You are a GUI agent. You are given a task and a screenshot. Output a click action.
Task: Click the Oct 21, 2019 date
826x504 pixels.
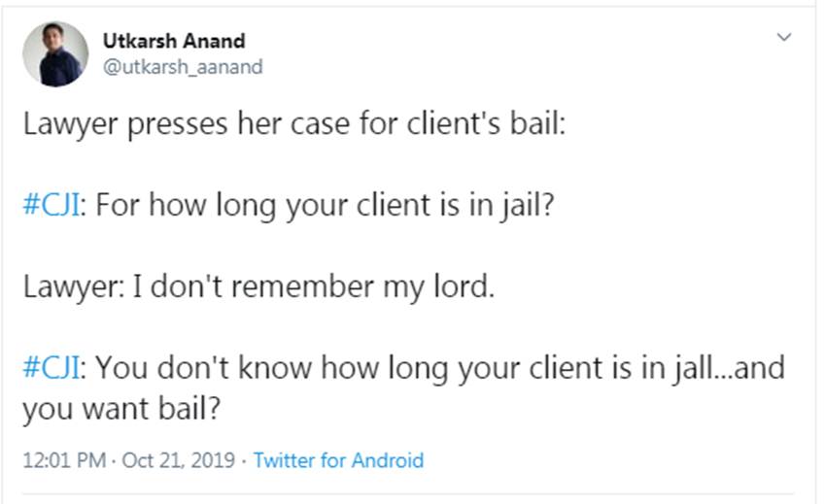coord(180,460)
